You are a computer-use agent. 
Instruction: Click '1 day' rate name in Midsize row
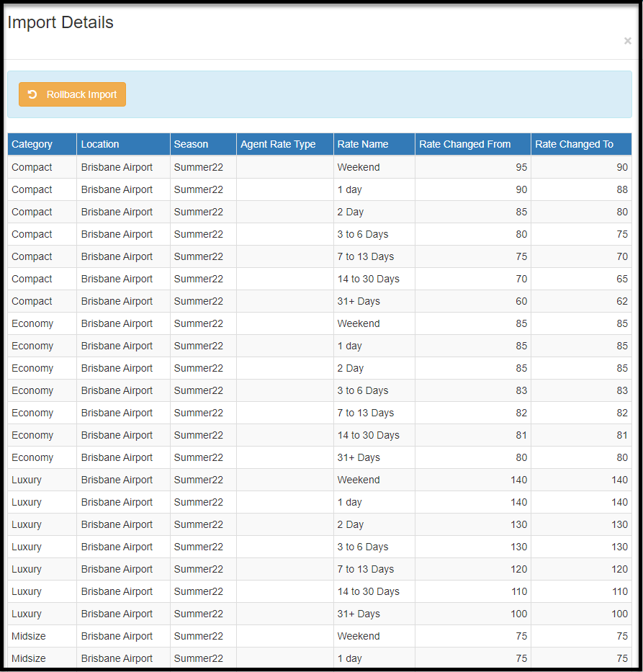tap(349, 658)
